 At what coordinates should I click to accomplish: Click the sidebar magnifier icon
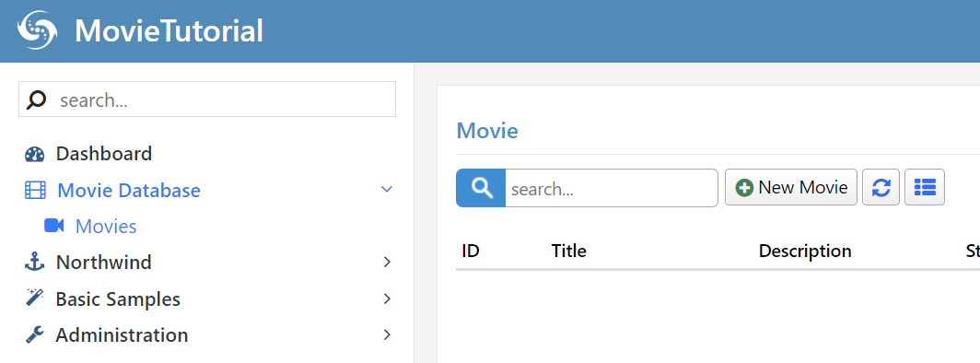37,100
